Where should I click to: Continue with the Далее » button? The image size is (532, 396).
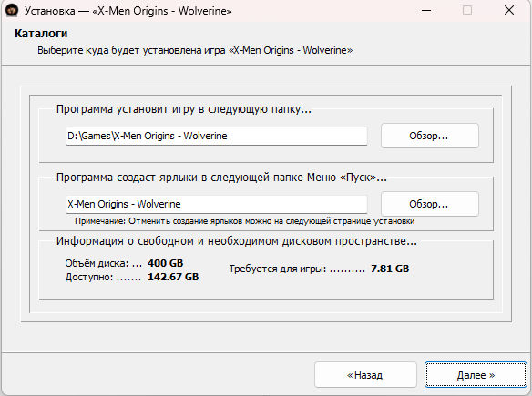click(476, 375)
